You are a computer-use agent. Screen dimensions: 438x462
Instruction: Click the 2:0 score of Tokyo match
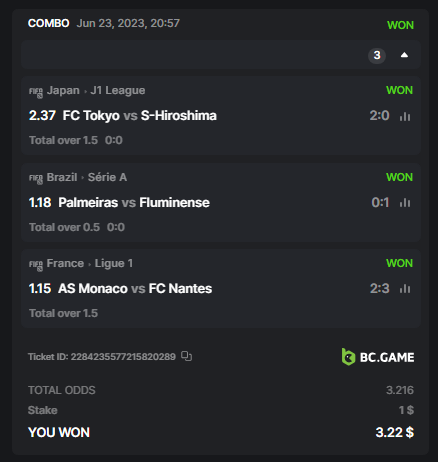pos(379,116)
